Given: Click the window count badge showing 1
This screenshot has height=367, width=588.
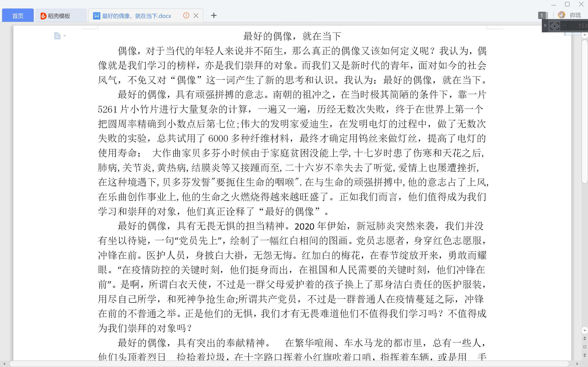Looking at the screenshot, I should [x=542, y=16].
